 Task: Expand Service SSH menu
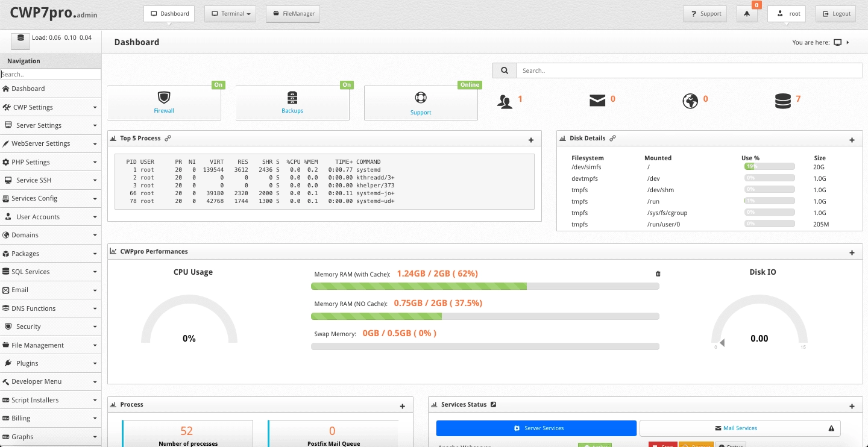click(51, 180)
